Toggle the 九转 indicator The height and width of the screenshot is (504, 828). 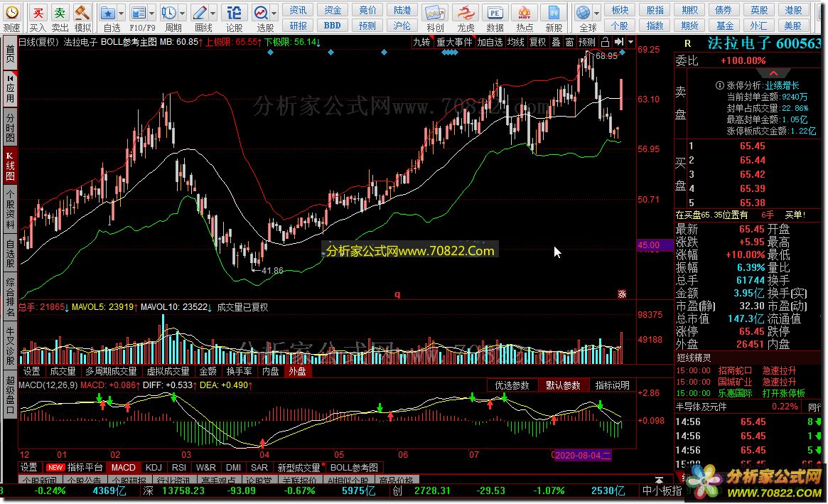coord(421,42)
